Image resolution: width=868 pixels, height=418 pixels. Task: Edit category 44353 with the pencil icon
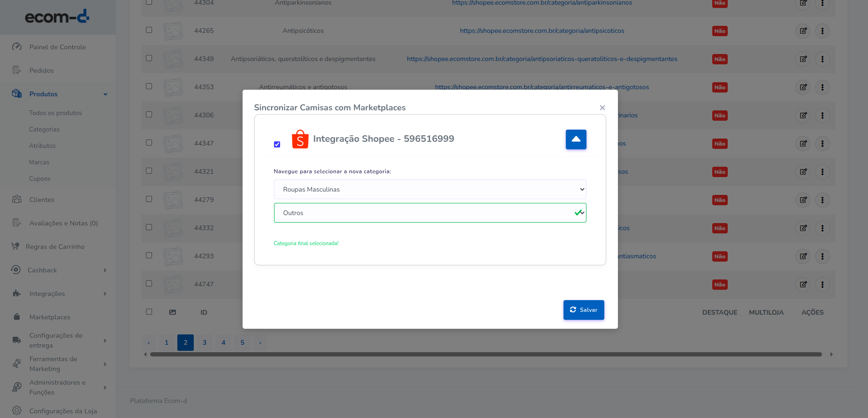point(803,87)
